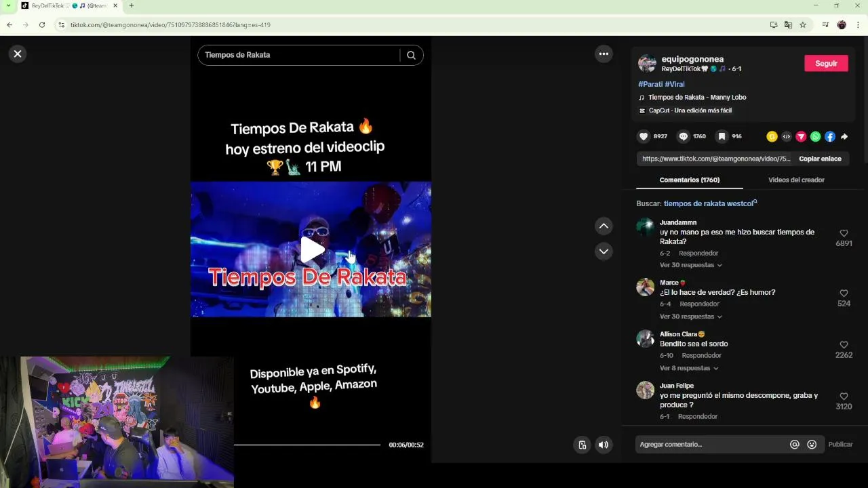The height and width of the screenshot is (488, 868).
Task: Click the search magnifier icon
Action: 411,56
